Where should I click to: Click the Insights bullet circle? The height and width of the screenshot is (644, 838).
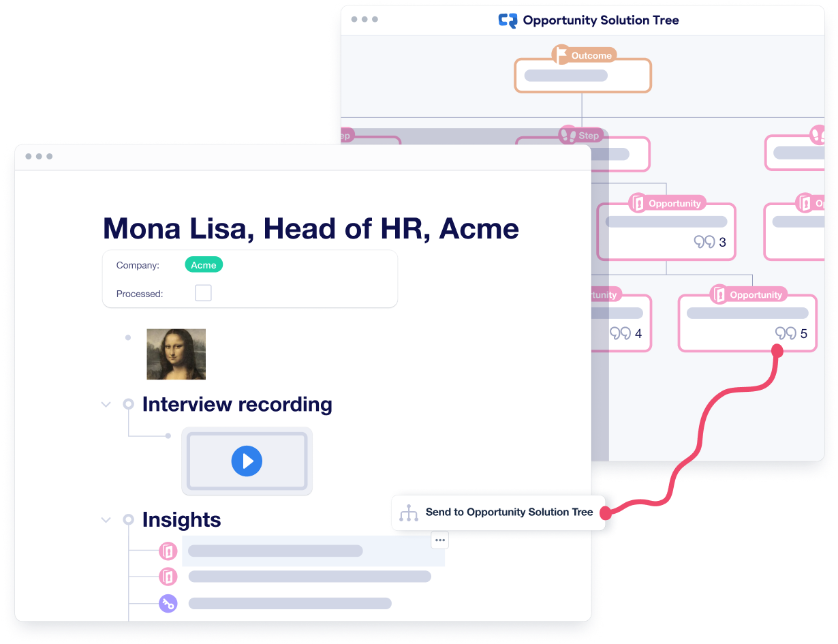click(128, 519)
